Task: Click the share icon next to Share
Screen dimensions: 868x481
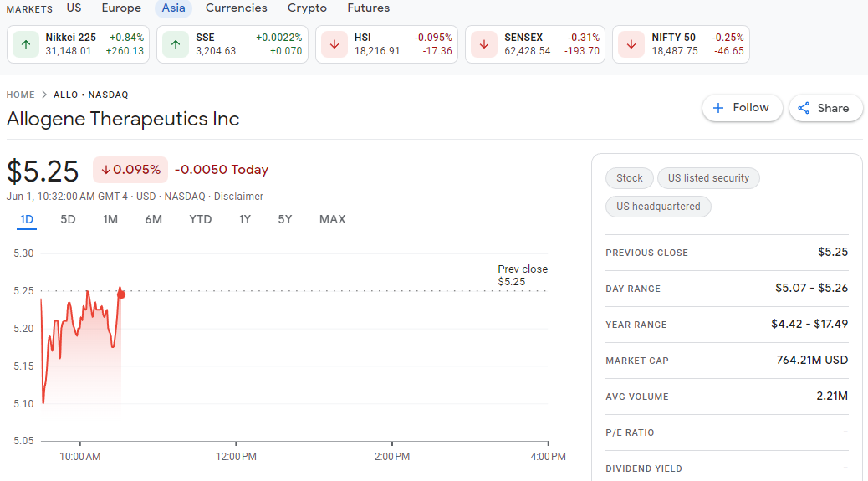Action: (x=804, y=108)
